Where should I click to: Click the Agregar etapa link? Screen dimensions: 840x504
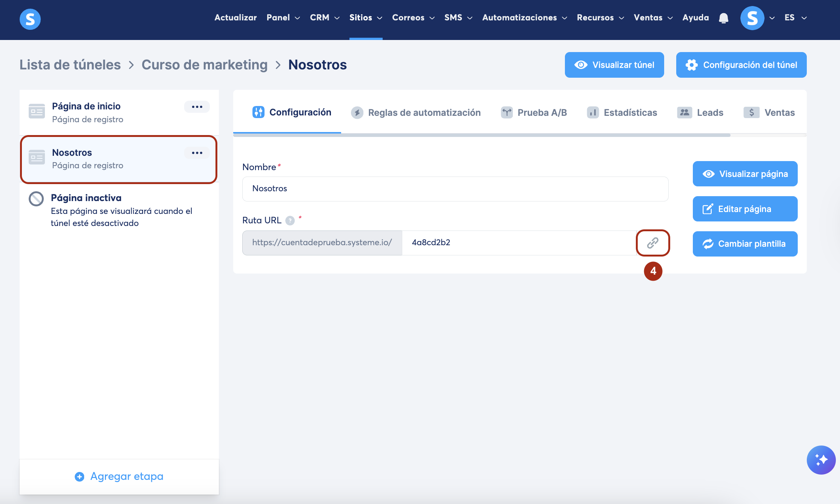pos(119,476)
